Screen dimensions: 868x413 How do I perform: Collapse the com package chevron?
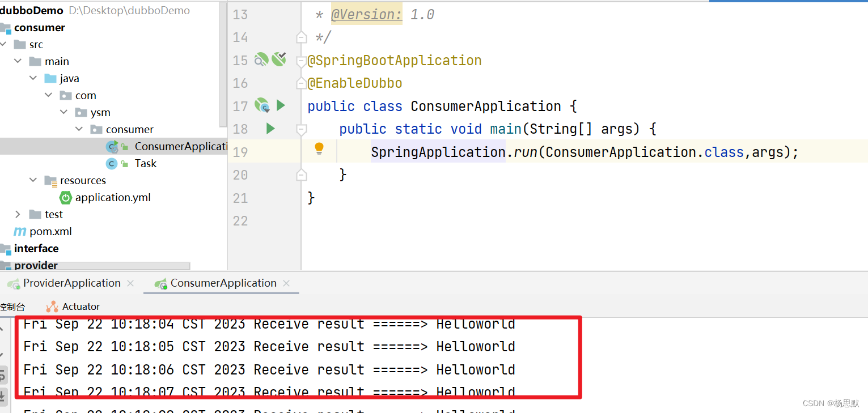(x=48, y=95)
